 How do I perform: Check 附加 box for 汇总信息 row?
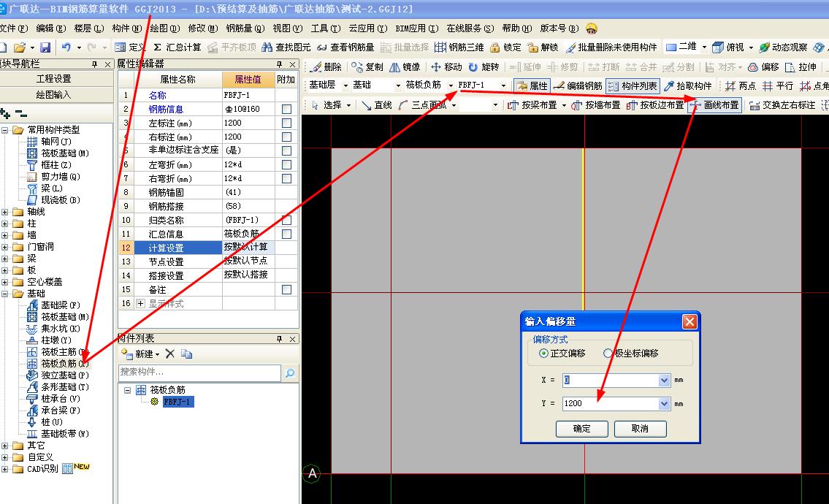(x=286, y=234)
